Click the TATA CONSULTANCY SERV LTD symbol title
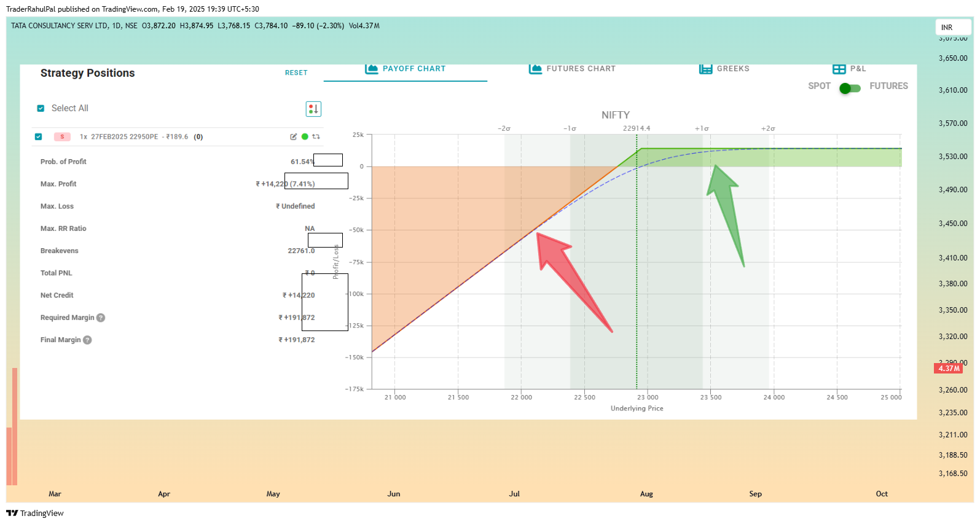Image resolution: width=980 pixels, height=524 pixels. 60,26
